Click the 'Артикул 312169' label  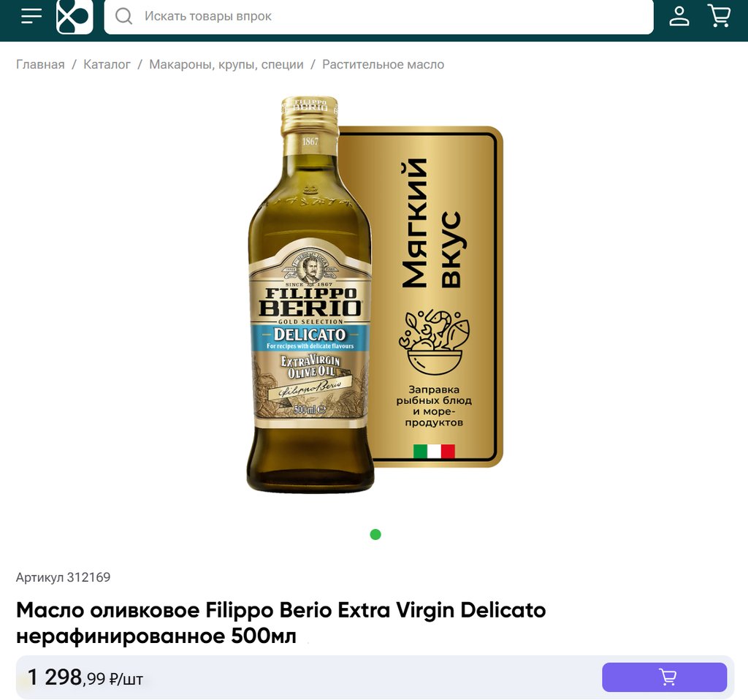[64, 577]
